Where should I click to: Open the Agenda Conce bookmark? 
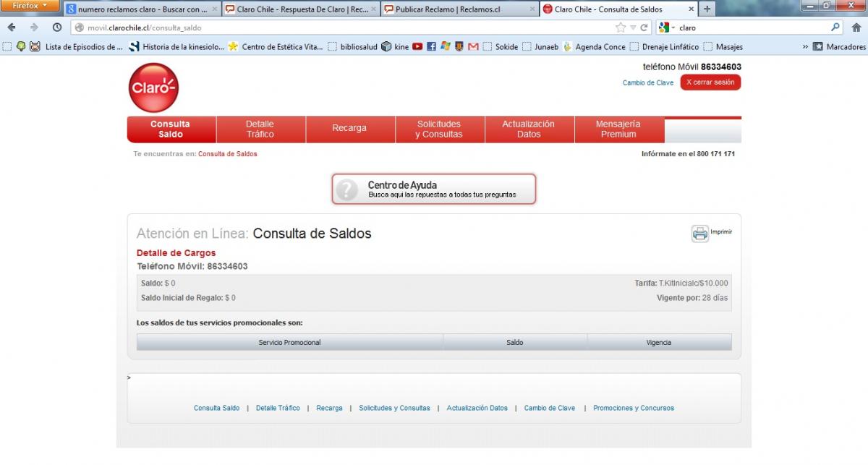click(x=595, y=47)
